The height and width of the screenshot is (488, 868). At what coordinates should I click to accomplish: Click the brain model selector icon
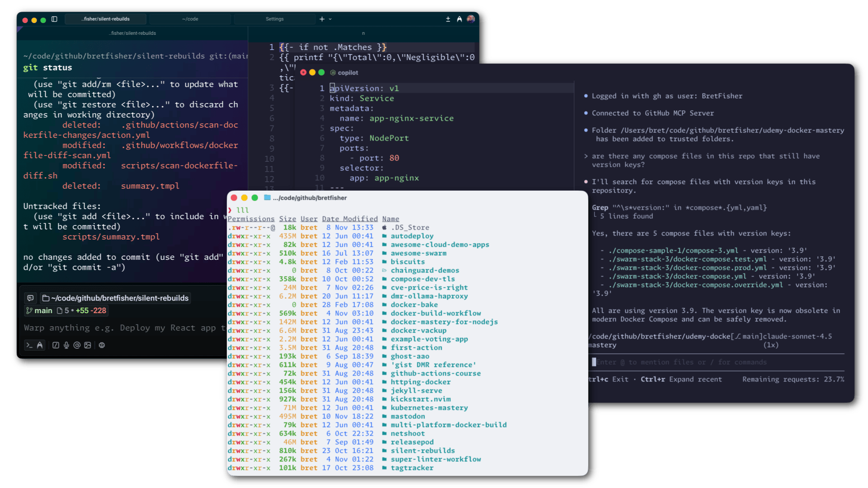(x=102, y=345)
